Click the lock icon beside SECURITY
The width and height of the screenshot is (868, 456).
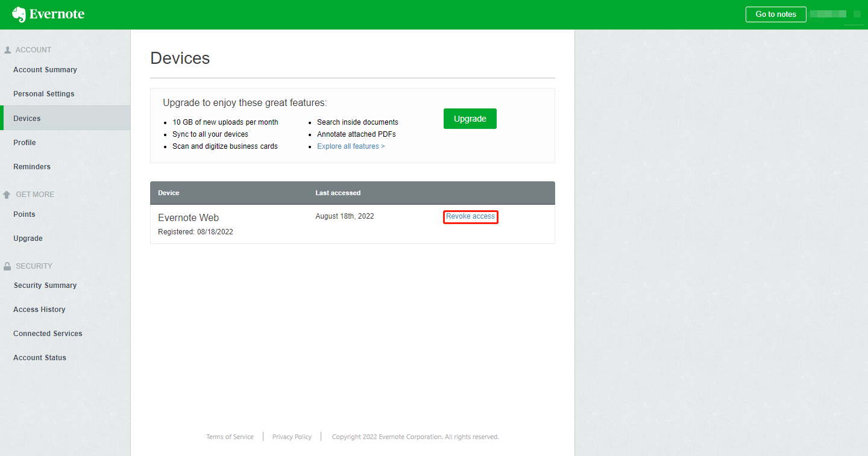coord(7,266)
